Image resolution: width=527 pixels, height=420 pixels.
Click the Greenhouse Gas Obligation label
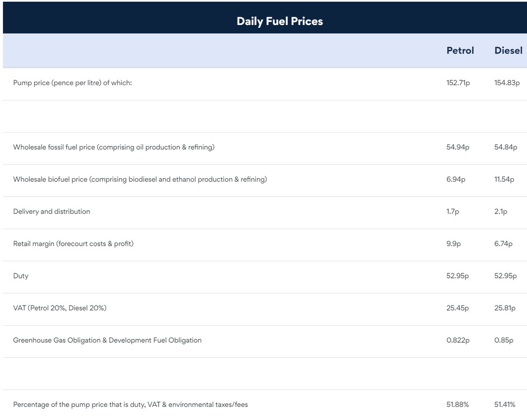(x=107, y=340)
